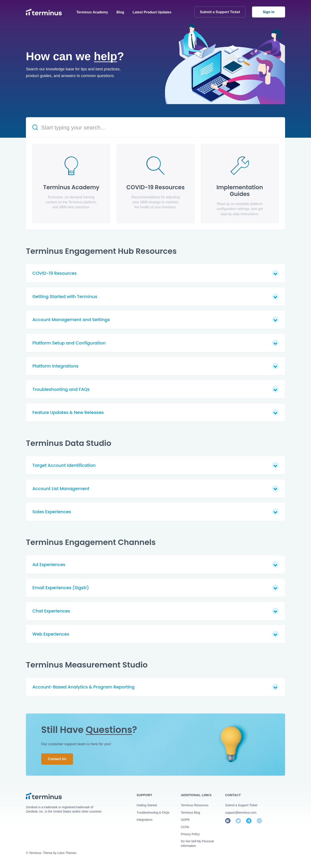Image resolution: width=311 pixels, height=868 pixels.
Task: Open the Instagram social icon in footer
Action: 259,821
